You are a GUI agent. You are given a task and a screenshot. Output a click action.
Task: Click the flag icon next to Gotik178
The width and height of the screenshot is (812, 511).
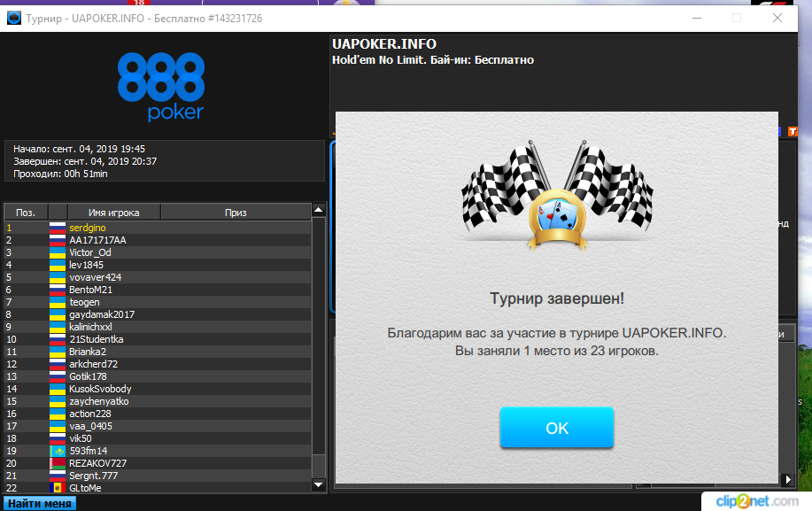58,377
